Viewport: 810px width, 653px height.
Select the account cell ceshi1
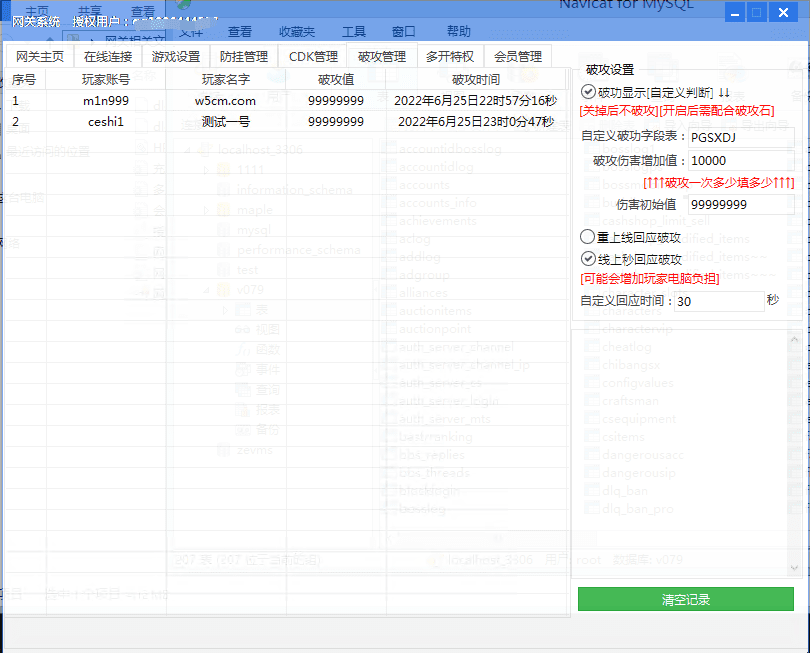tap(106, 122)
